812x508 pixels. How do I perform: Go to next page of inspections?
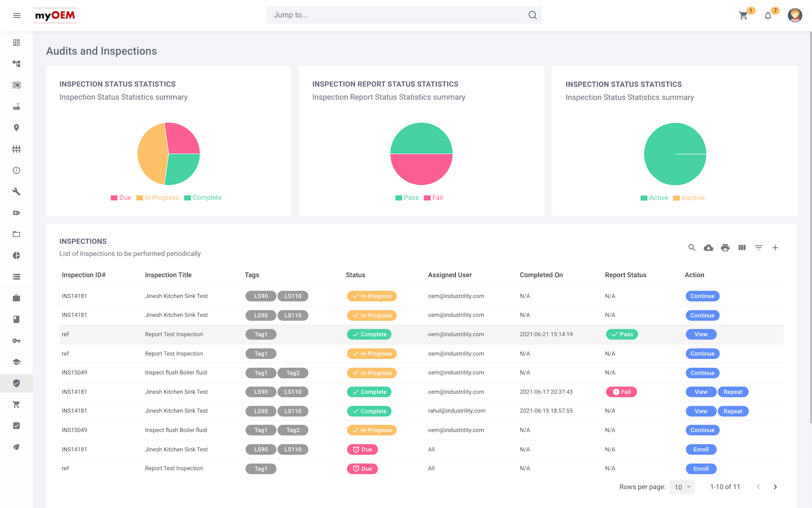775,487
